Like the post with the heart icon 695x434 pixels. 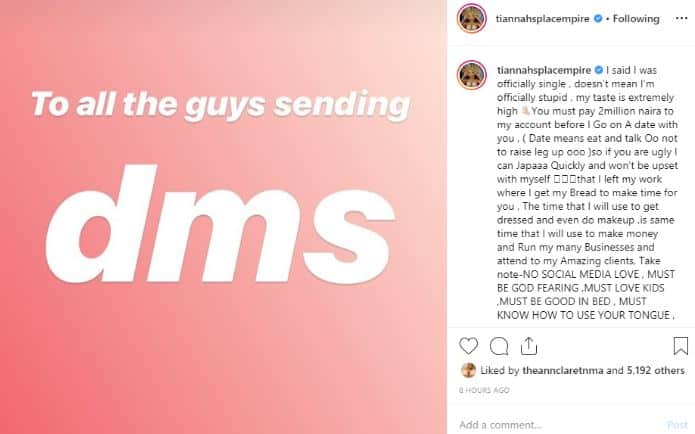point(469,346)
